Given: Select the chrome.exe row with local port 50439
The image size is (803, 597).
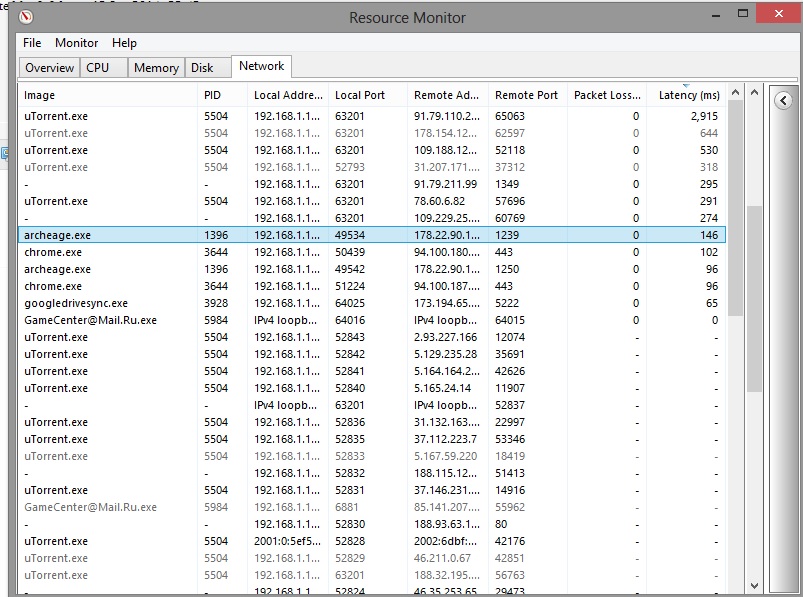Looking at the screenshot, I should coord(53,252).
